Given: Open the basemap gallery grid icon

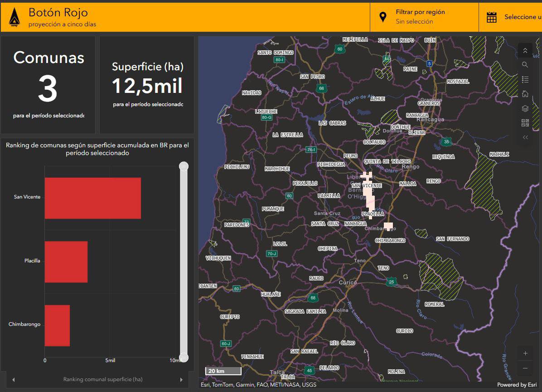Looking at the screenshot, I should click(x=525, y=123).
